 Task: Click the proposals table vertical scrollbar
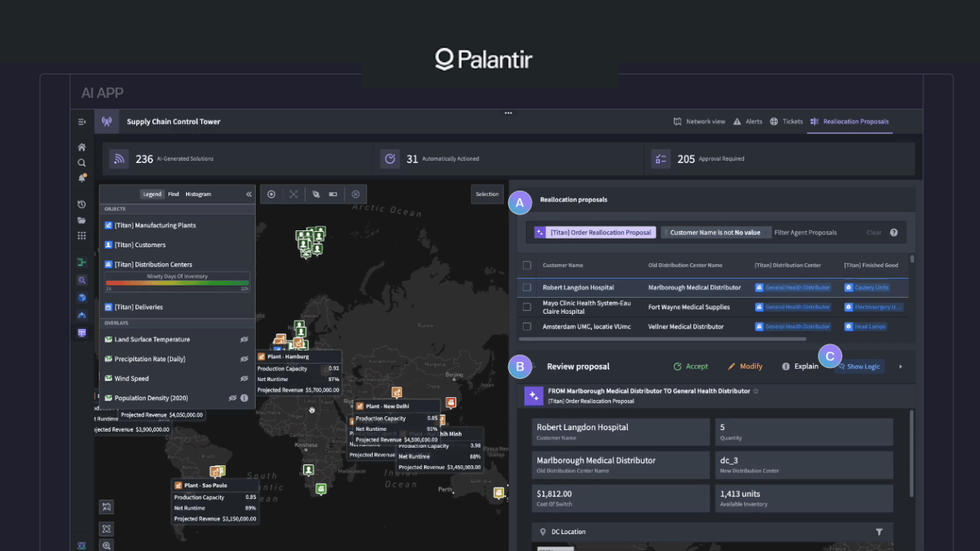point(911,260)
